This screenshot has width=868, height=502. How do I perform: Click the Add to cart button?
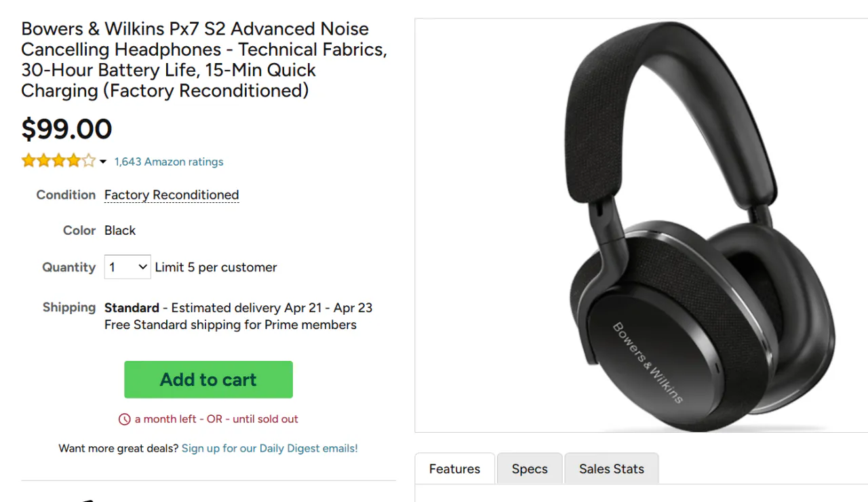point(208,379)
